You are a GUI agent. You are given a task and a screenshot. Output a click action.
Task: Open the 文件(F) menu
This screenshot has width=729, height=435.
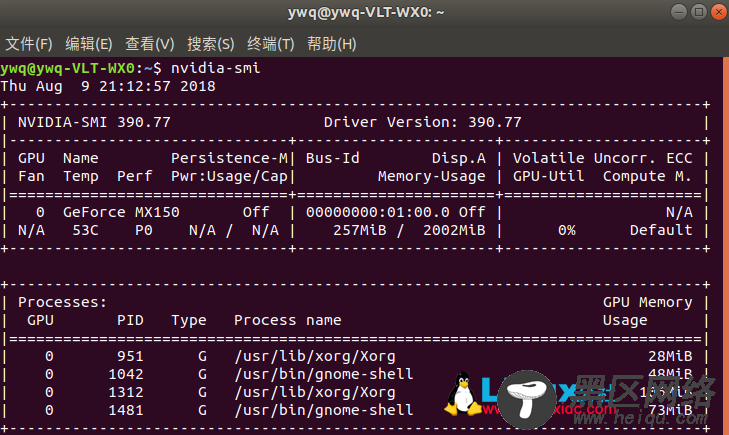click(29, 44)
